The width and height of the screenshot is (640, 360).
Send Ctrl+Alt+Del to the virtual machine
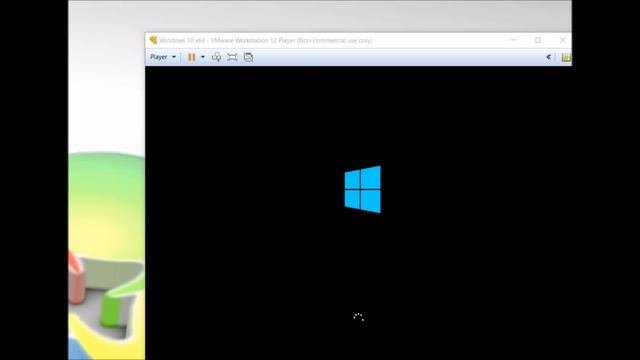pos(216,57)
